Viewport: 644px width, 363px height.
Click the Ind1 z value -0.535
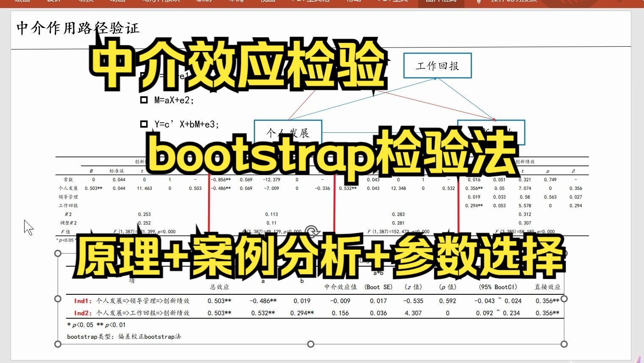413,301
